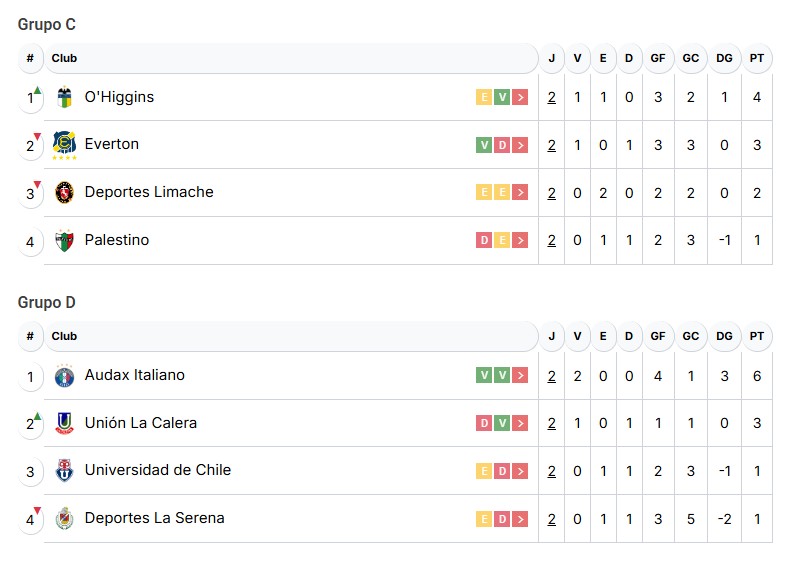Click the O'Higgins club crest icon
796x569 pixels.
(x=65, y=97)
